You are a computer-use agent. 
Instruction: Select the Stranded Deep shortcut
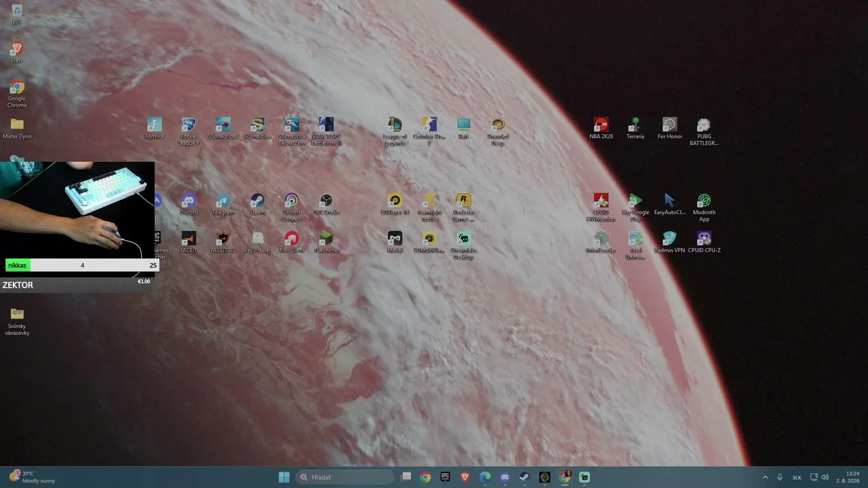point(498,131)
